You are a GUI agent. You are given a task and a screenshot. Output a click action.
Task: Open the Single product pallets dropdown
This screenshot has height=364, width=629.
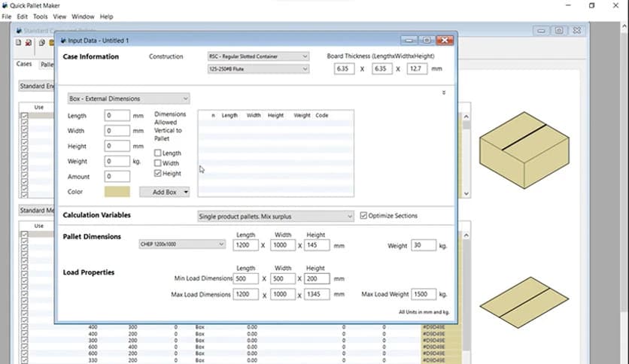[x=275, y=217]
